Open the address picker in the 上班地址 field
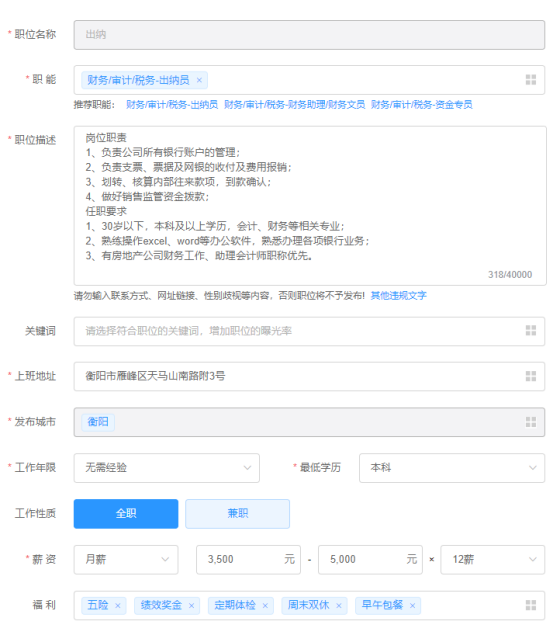 [x=531, y=376]
